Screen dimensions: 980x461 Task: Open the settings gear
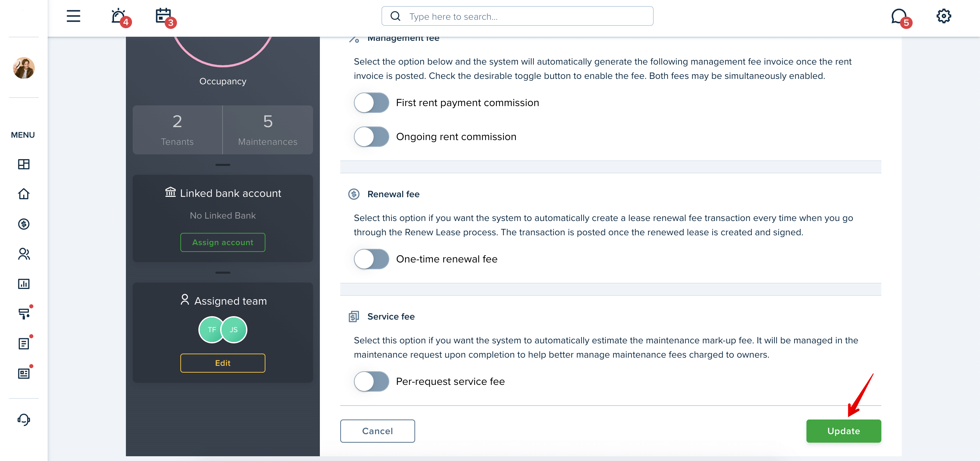tap(944, 16)
